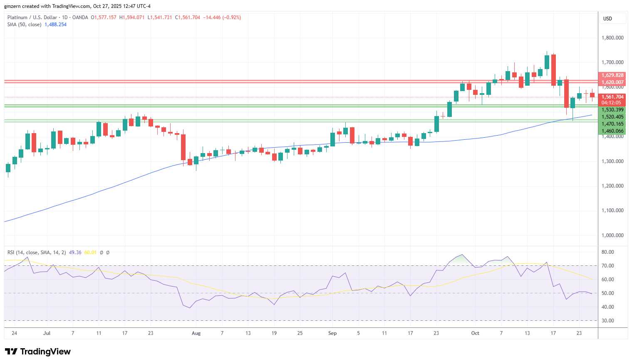Click the 1,100.000 price axis label

(612, 210)
